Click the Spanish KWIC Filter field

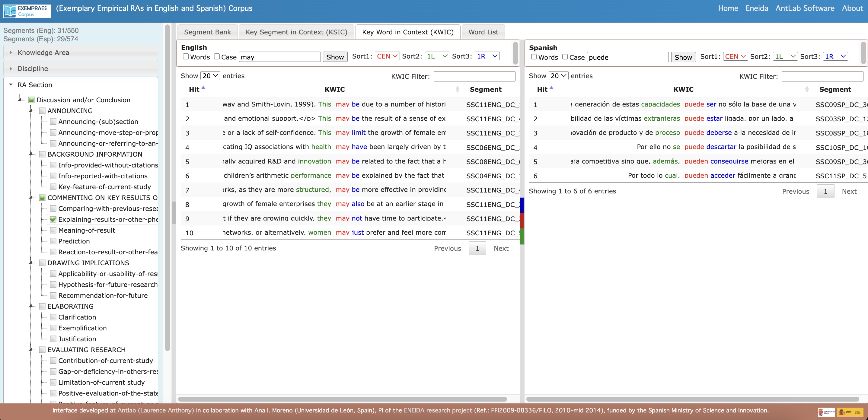click(x=822, y=76)
